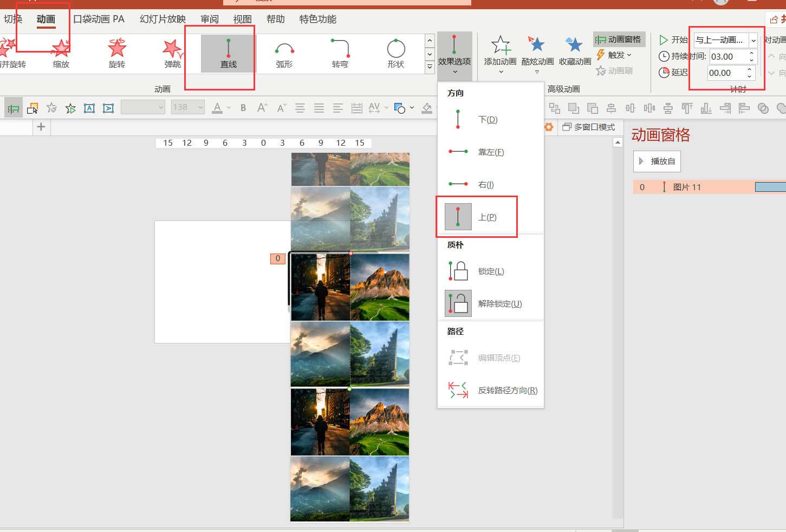
Task: Choose the 形状 shape motion path
Action: pos(395,54)
